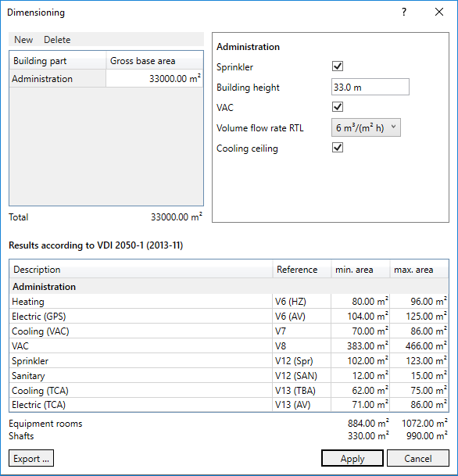Click the Export button
Viewport: 458px width, 476px height.
[x=31, y=458]
